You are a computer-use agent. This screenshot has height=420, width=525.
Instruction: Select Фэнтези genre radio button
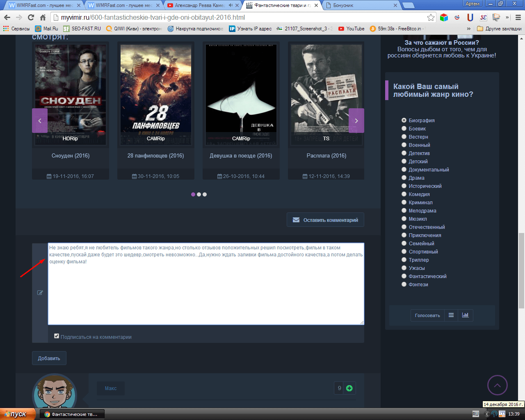pos(404,284)
